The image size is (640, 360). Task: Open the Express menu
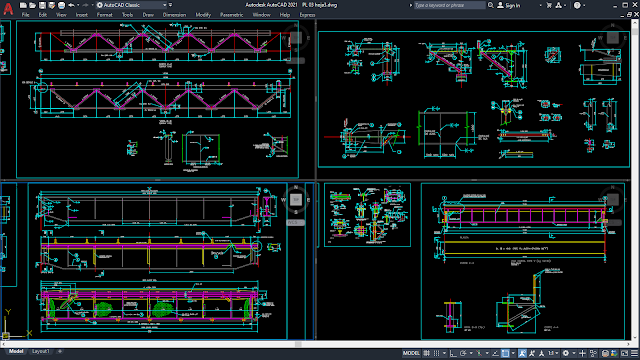click(x=307, y=15)
